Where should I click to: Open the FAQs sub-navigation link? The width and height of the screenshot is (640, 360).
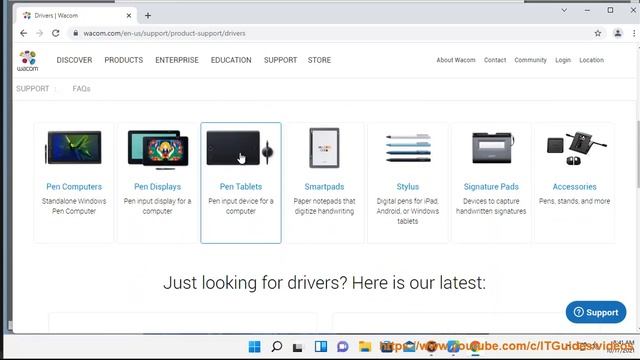81,89
